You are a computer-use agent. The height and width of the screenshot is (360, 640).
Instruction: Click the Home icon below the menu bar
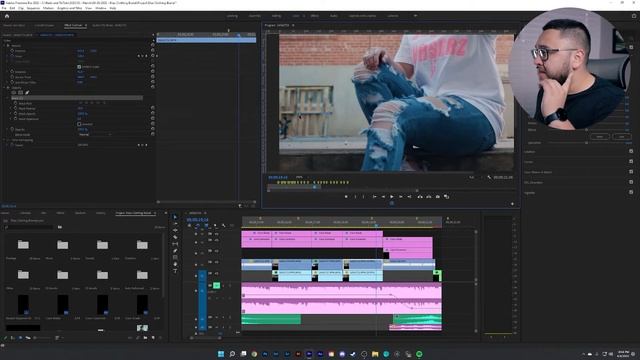7,16
